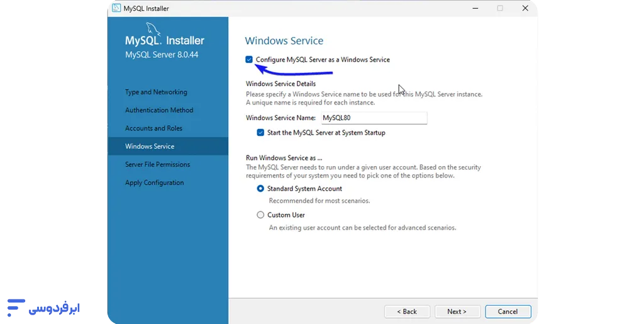Close the MySQL Installer window
644x324 pixels.
point(525,8)
